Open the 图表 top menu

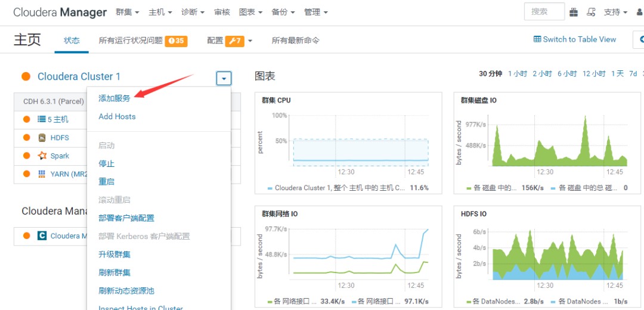pyautogui.click(x=250, y=13)
